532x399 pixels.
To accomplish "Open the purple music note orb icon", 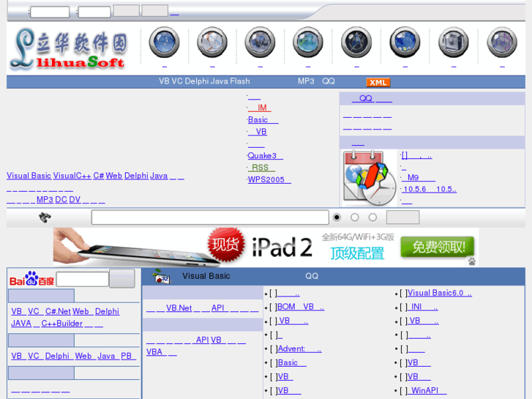I will [x=502, y=42].
